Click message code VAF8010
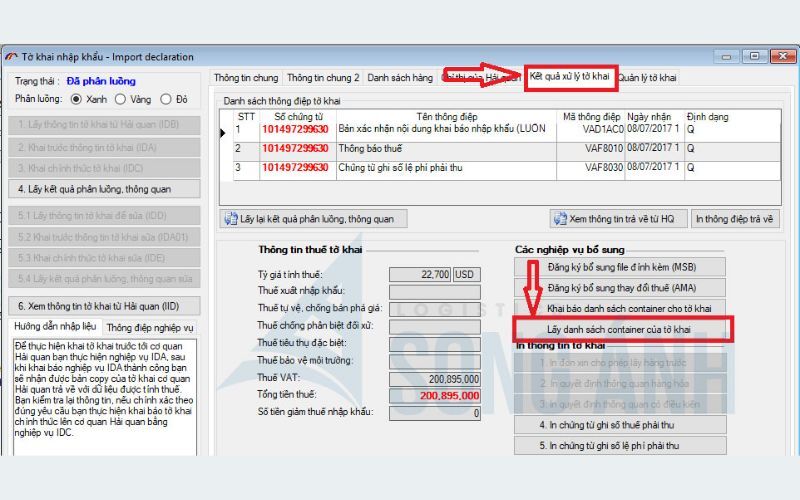The image size is (800, 500). 604,148
